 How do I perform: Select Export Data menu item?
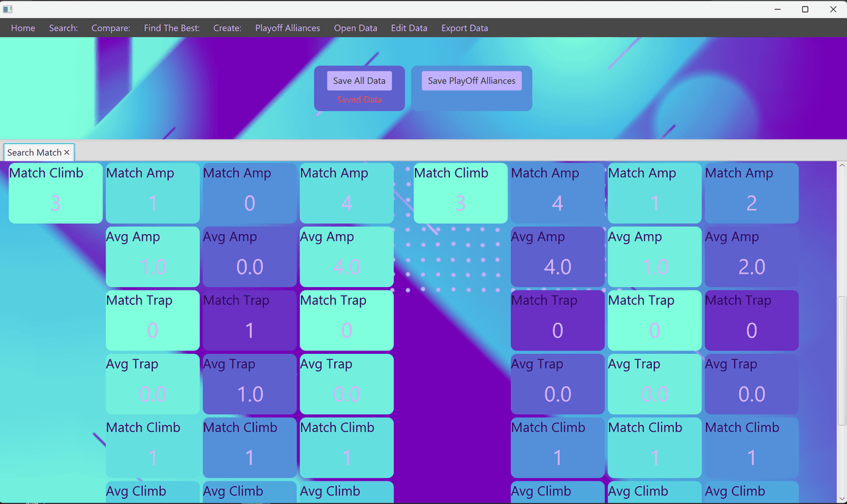click(465, 28)
